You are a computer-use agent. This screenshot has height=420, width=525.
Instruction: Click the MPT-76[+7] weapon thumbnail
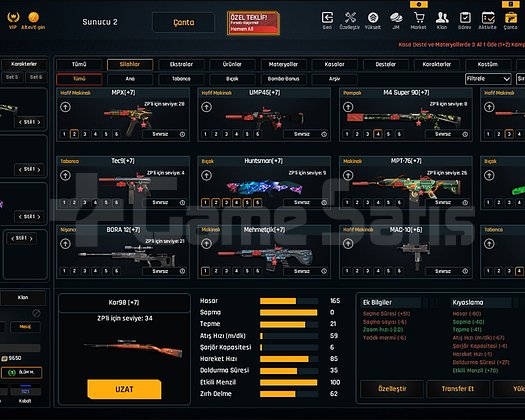408,188
